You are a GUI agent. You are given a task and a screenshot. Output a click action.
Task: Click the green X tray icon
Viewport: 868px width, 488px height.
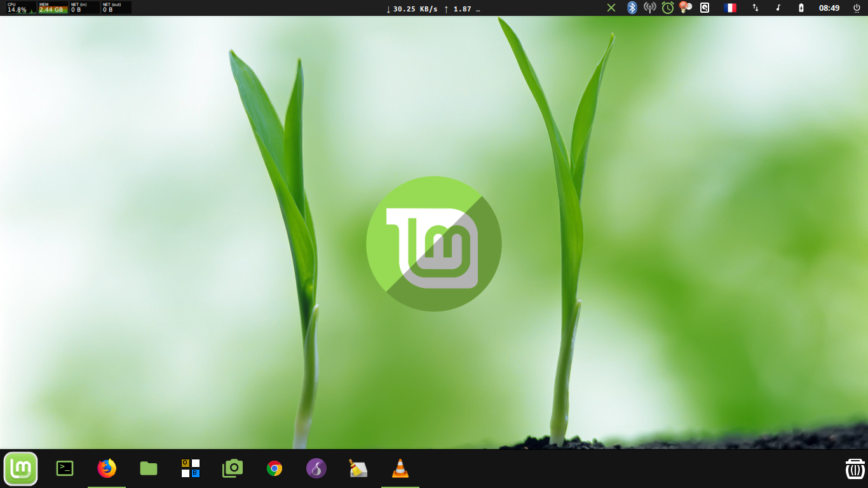click(x=611, y=8)
